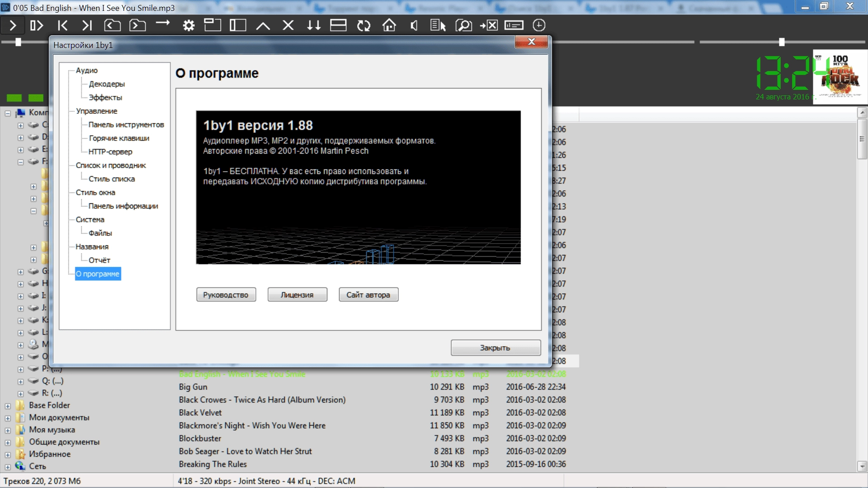The image size is (868, 488).
Task: Open Горячие клавиши settings
Action: [119, 138]
